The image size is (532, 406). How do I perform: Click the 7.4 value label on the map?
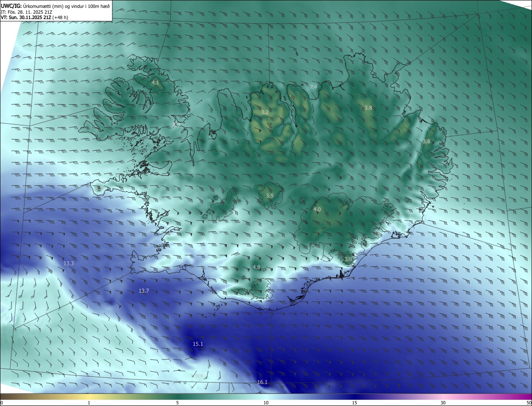(x=314, y=87)
